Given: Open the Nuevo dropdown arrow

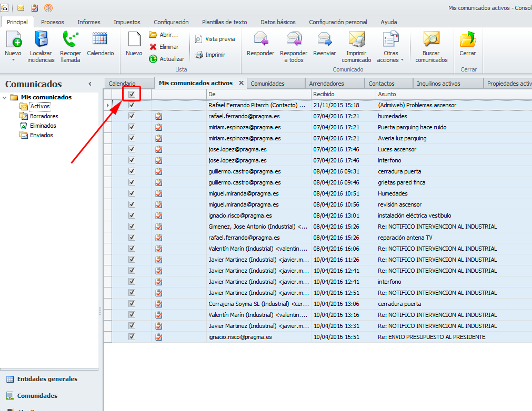Looking at the screenshot, I should tap(13, 60).
